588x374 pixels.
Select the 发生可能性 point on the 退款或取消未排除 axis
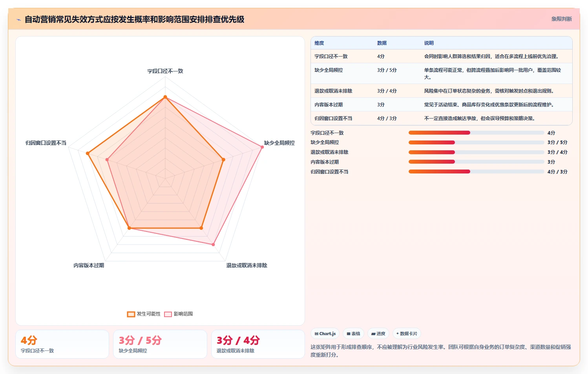[201, 228]
